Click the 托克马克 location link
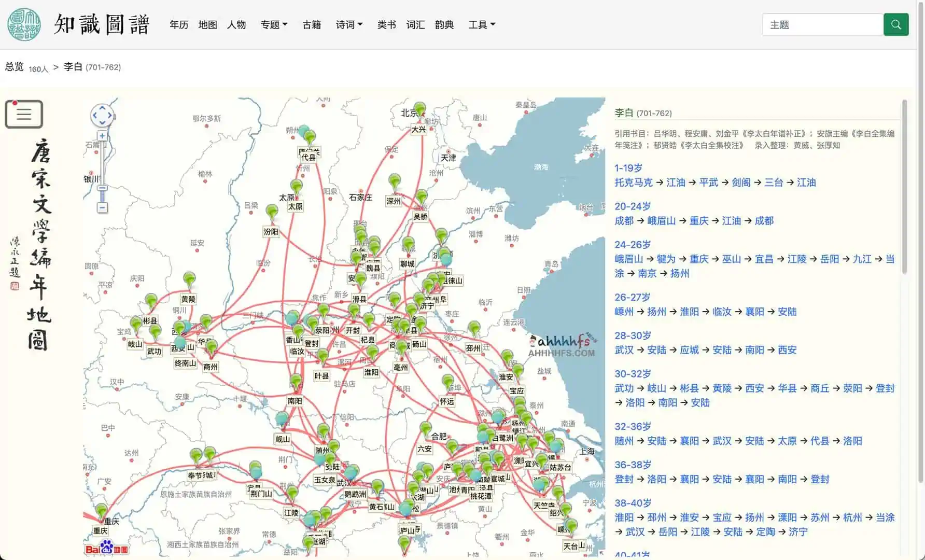Screen dimensions: 925x560 point(633,183)
